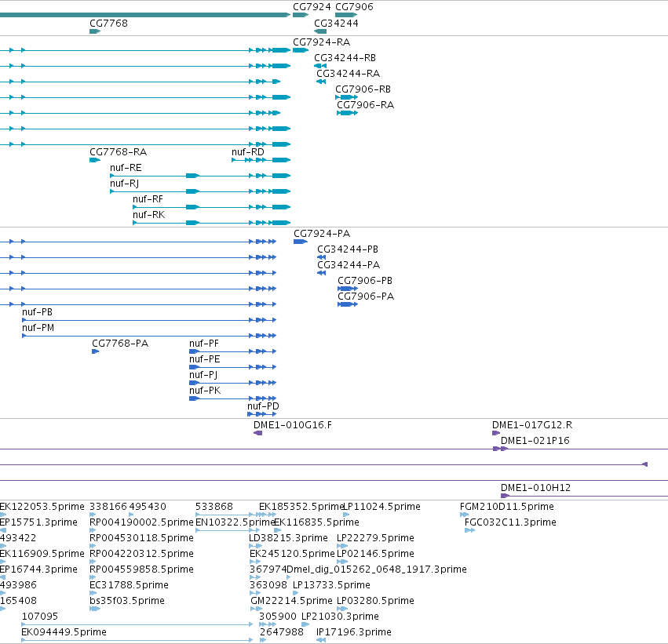Image resolution: width=668 pixels, height=644 pixels.
Task: Click the bs35f03.5prime label
Action: pos(127,601)
